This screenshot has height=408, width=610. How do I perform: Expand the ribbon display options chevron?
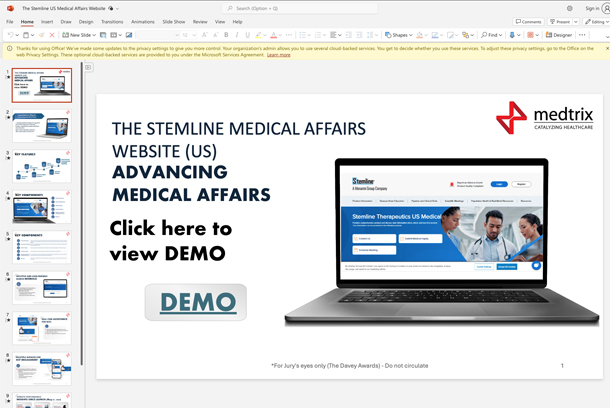[x=607, y=36]
